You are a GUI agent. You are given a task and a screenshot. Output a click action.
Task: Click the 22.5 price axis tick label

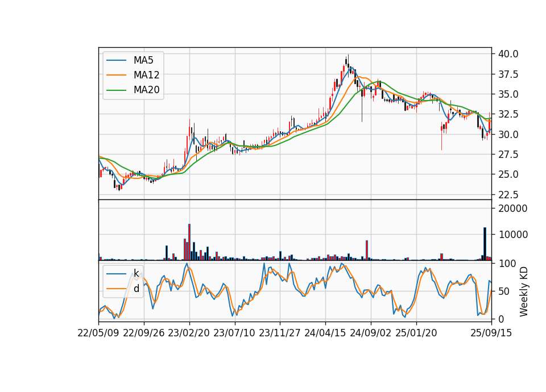[508, 194]
